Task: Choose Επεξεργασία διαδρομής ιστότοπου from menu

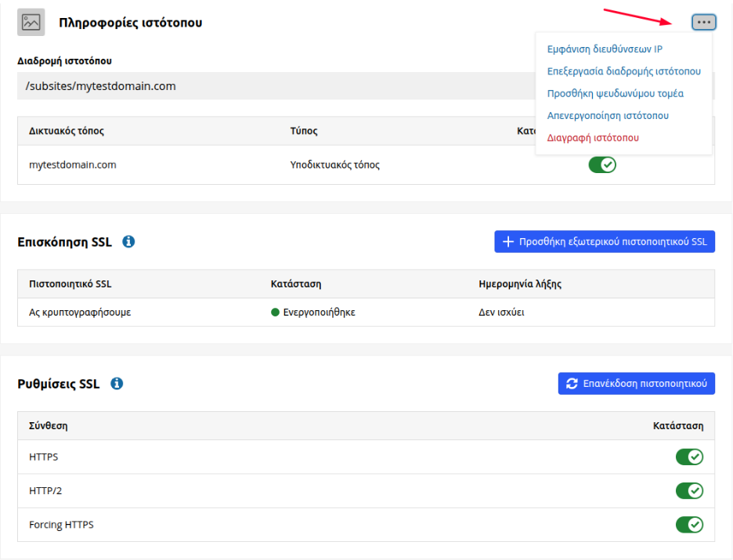Action: coord(623,71)
